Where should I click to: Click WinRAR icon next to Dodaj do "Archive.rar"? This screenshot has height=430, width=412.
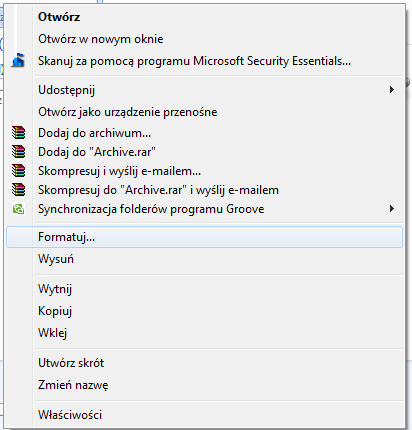(x=18, y=151)
